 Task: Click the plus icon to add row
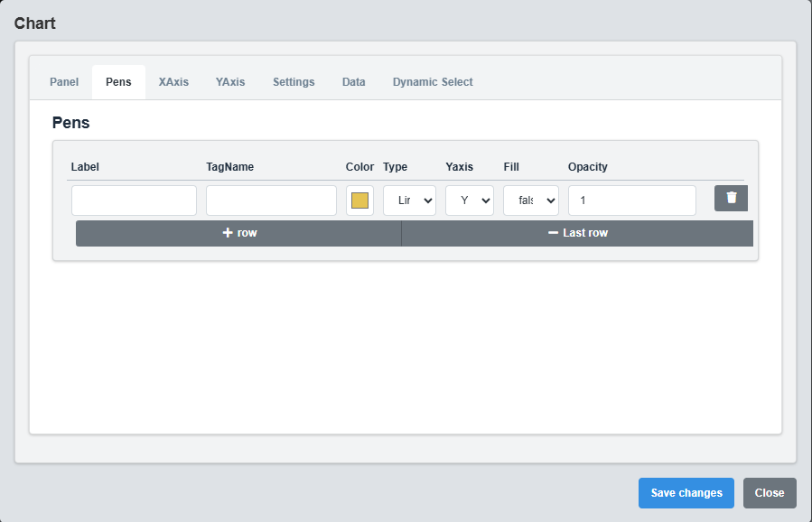[x=228, y=233]
